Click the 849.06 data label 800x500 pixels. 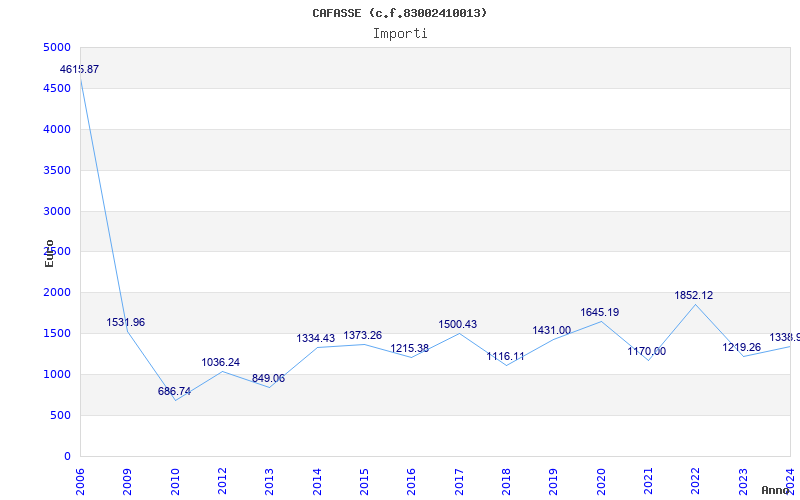coord(268,379)
